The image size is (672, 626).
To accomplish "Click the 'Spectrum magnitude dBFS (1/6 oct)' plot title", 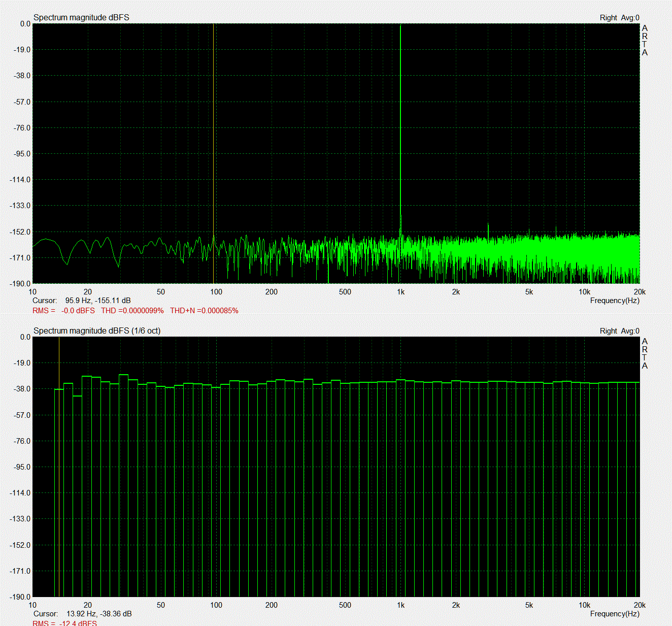I will (97, 331).
